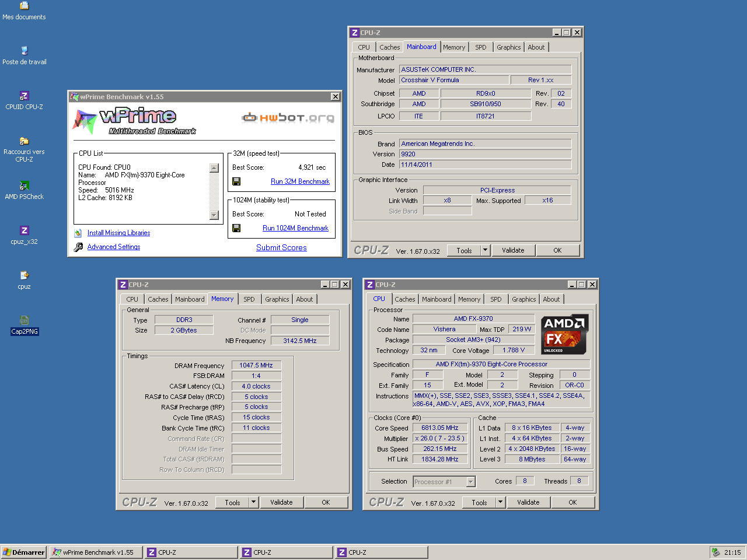Click the Install Missing Libraries icon
Viewport: 747px width, 560px height.
click(78, 233)
